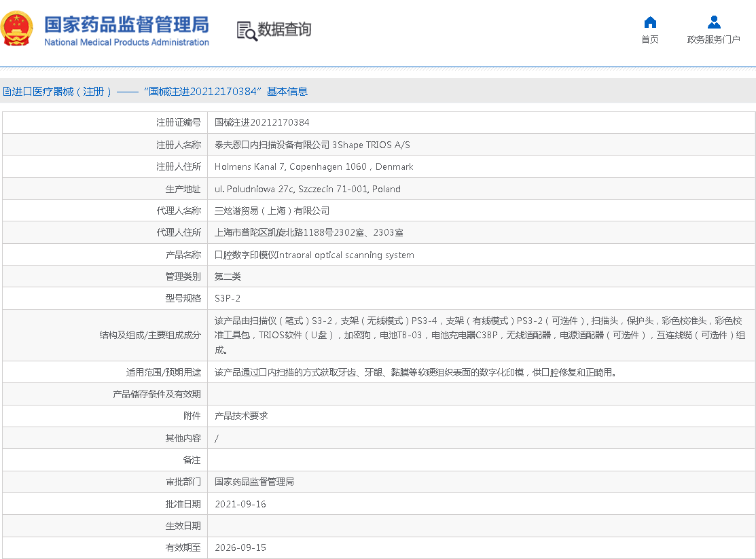This screenshot has width=756, height=559.
Task: Open 政务服务门户 link
Action: tap(714, 39)
